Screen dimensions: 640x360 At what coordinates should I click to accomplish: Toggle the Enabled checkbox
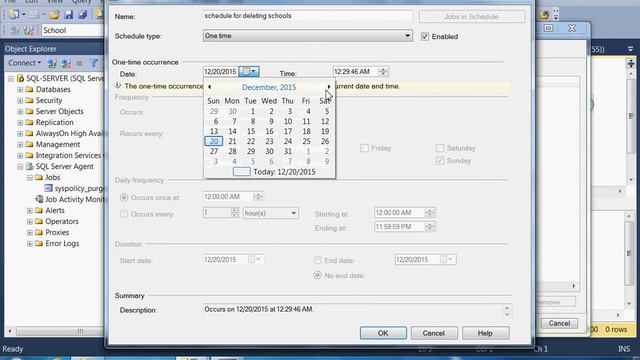coord(425,36)
